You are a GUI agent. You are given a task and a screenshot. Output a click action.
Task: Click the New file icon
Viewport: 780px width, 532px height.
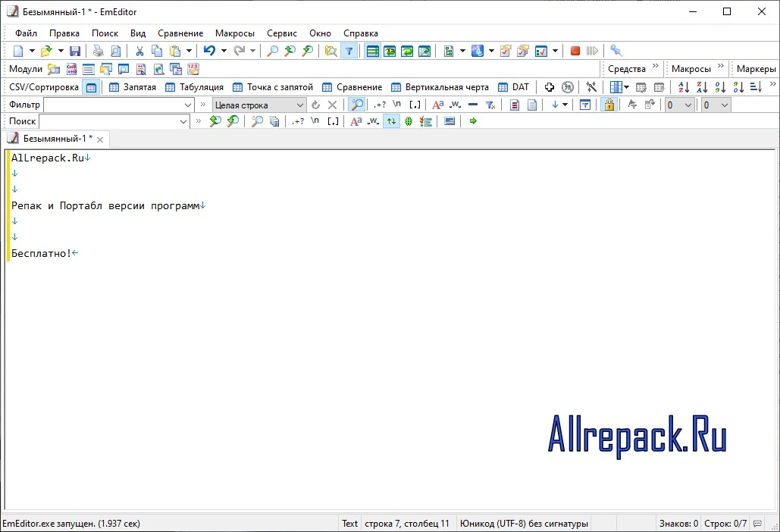[18, 51]
